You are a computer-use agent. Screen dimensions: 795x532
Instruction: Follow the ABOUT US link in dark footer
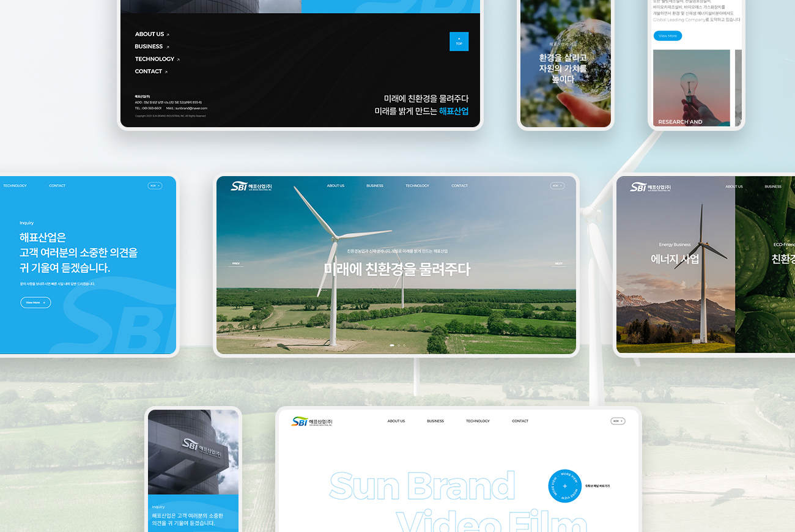[x=152, y=34]
